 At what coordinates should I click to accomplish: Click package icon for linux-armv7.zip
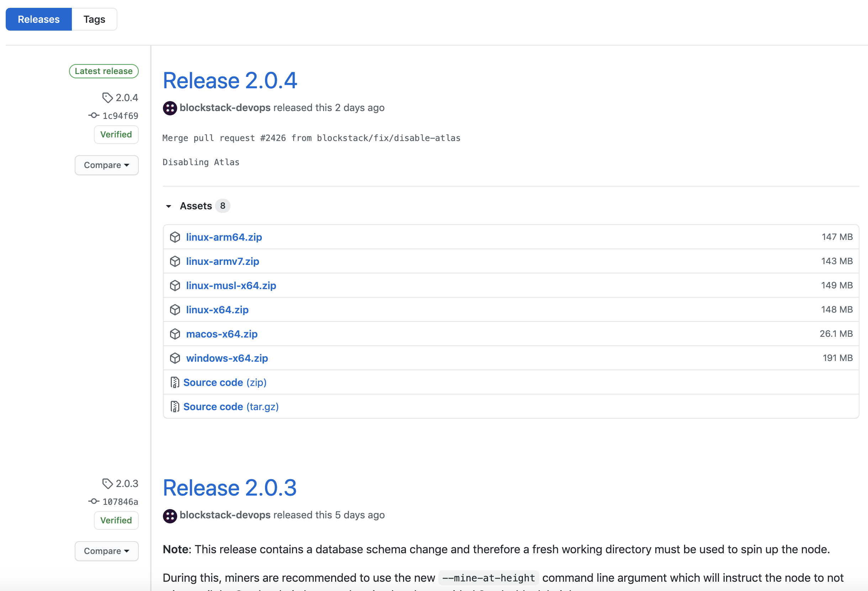click(175, 261)
